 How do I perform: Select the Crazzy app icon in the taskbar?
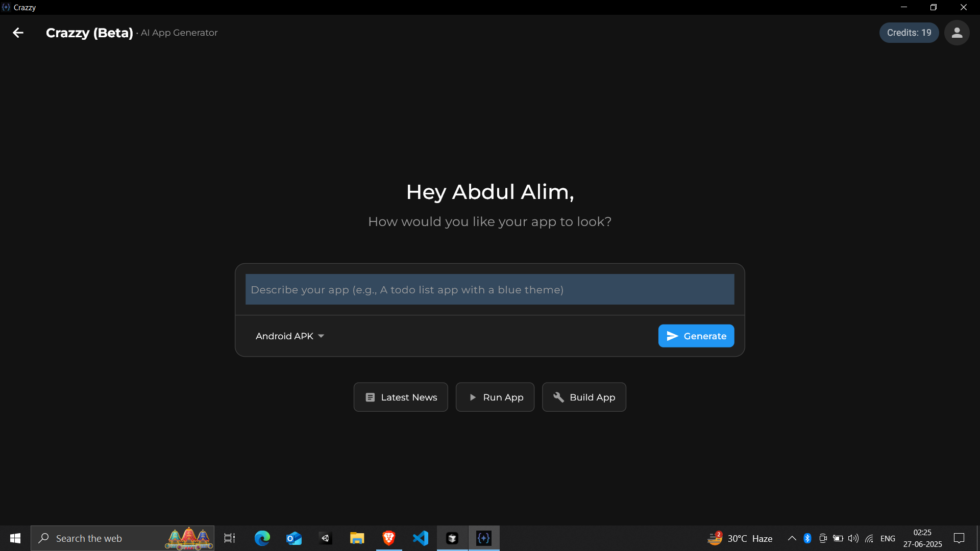click(483, 538)
